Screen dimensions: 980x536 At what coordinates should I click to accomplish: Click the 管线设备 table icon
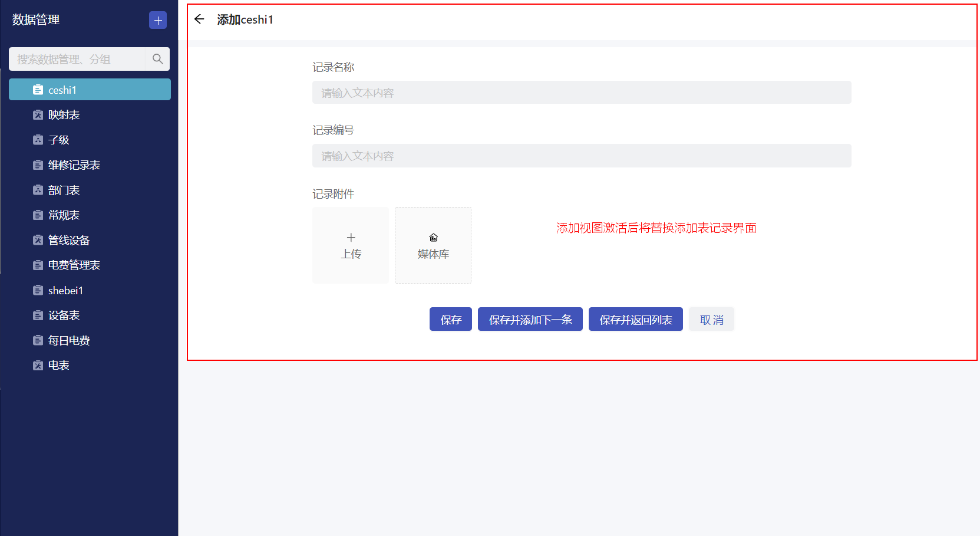click(38, 240)
